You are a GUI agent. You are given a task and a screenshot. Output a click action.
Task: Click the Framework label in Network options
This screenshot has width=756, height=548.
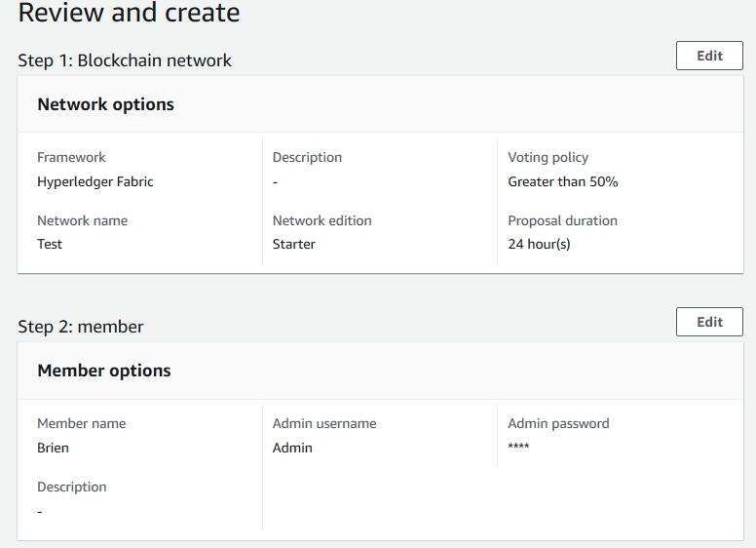(71, 157)
